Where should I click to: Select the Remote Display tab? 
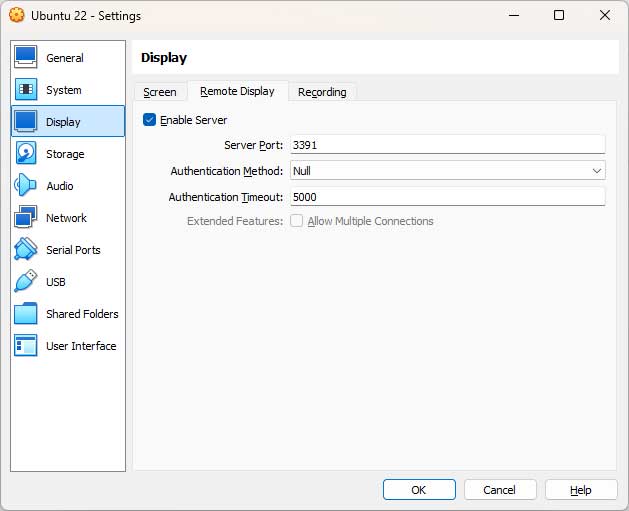(237, 91)
